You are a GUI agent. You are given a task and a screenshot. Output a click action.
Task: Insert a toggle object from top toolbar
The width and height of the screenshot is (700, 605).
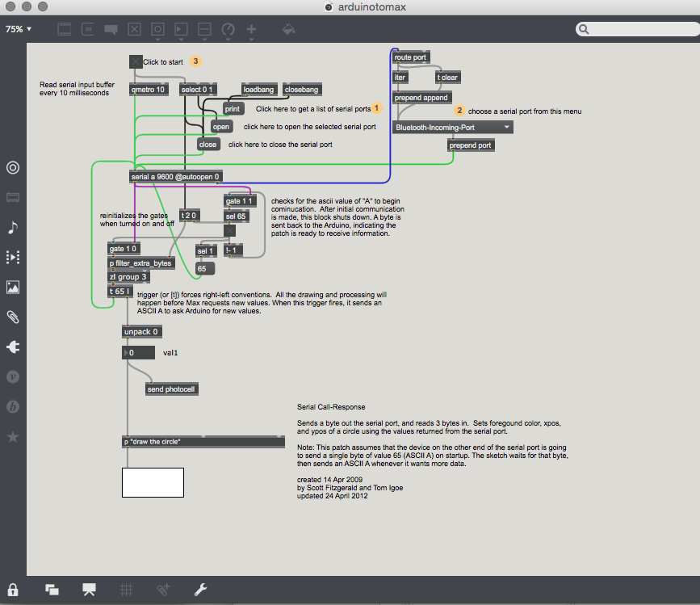point(134,29)
